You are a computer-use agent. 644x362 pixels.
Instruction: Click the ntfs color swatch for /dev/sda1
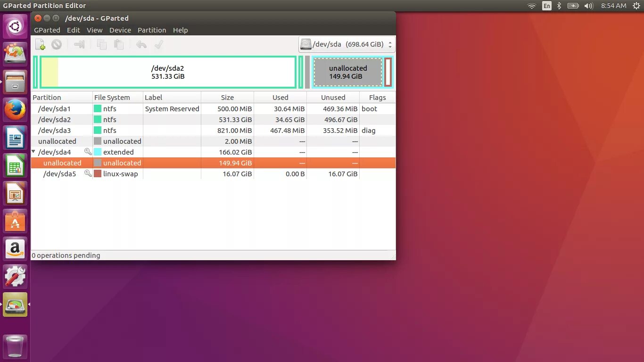(x=98, y=109)
